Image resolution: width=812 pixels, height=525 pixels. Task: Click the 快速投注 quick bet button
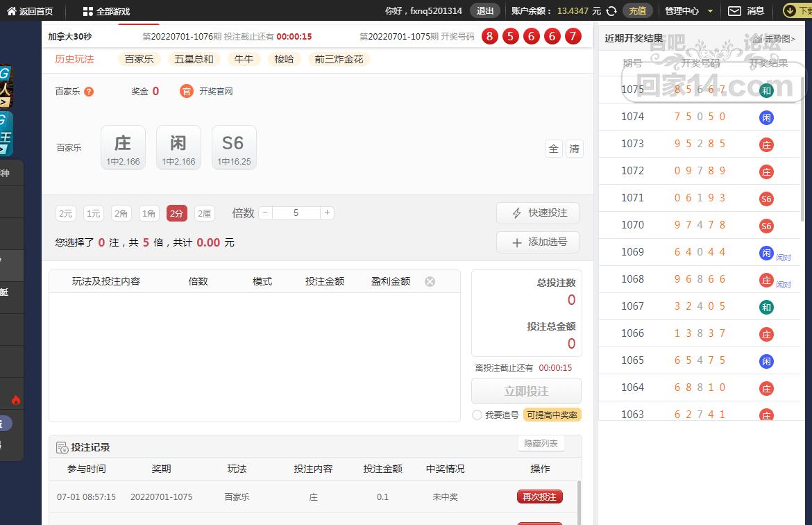click(x=537, y=213)
